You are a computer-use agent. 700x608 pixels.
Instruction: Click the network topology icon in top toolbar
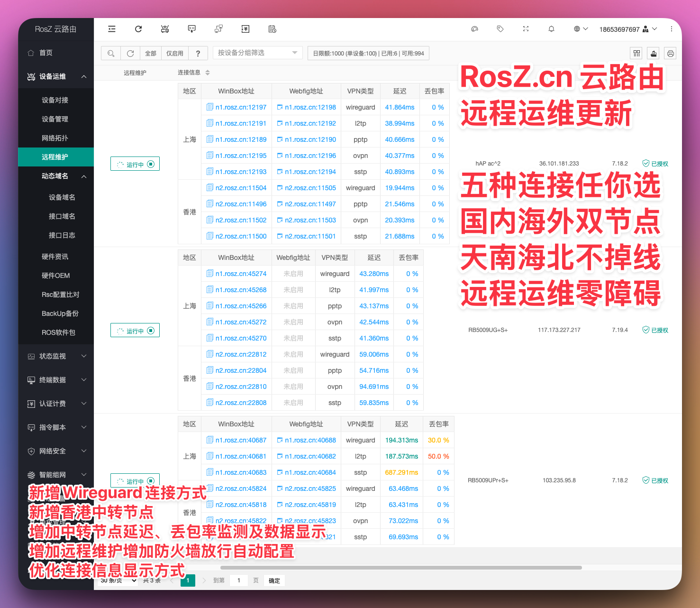(218, 29)
